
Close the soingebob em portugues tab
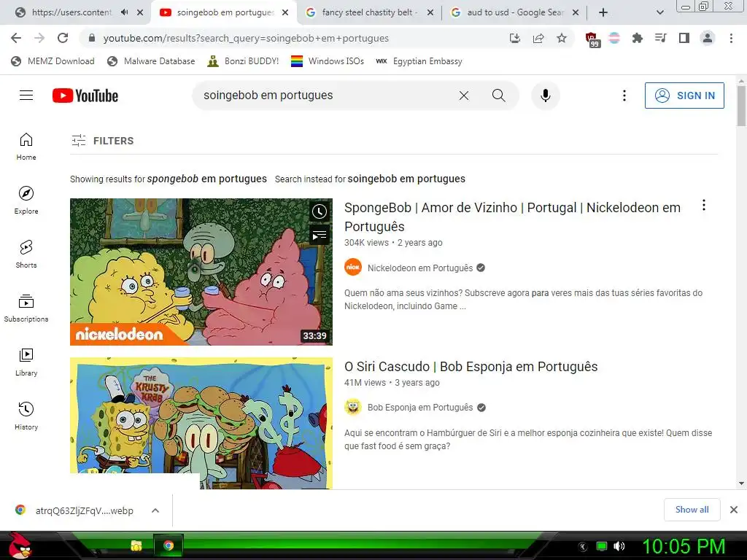tap(285, 13)
